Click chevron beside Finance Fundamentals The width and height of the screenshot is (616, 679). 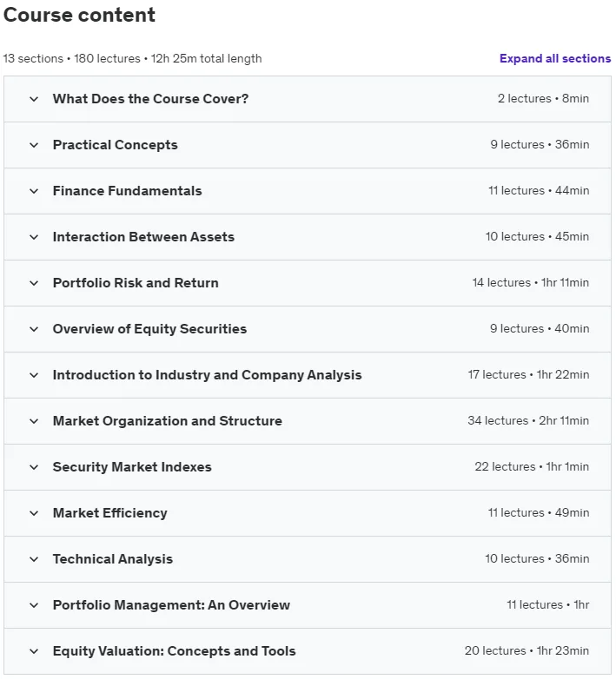[x=34, y=191]
